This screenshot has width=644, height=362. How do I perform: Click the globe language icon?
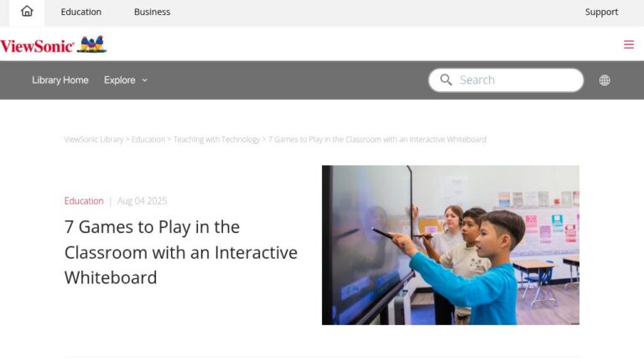[x=604, y=80]
